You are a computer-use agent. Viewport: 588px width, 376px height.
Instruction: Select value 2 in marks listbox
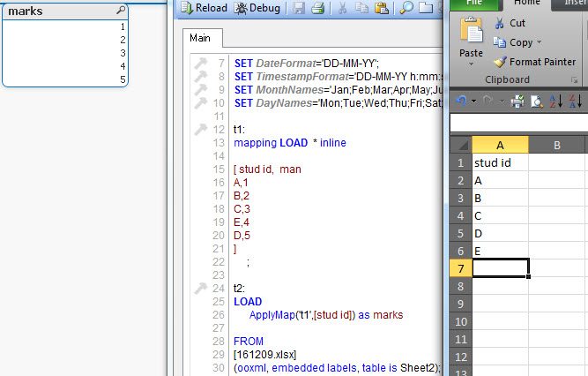[65, 40]
